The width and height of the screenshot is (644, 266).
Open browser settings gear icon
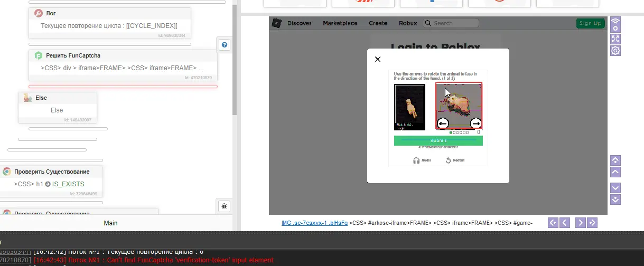point(615,51)
